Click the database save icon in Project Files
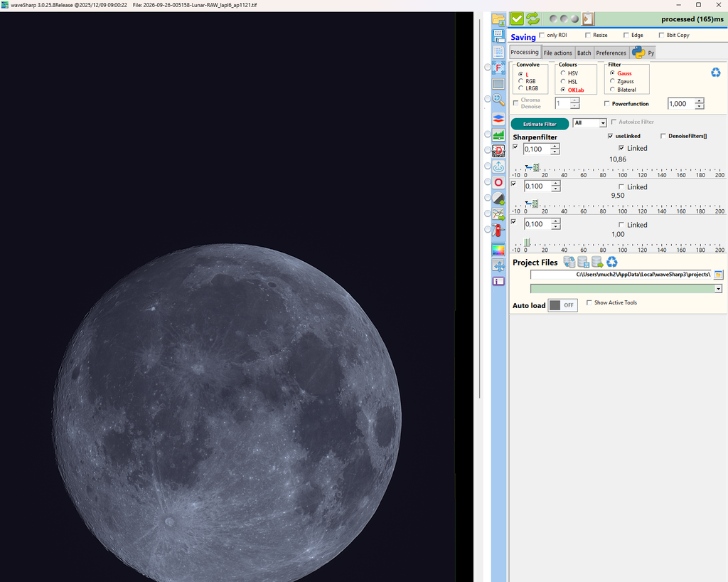 click(583, 262)
